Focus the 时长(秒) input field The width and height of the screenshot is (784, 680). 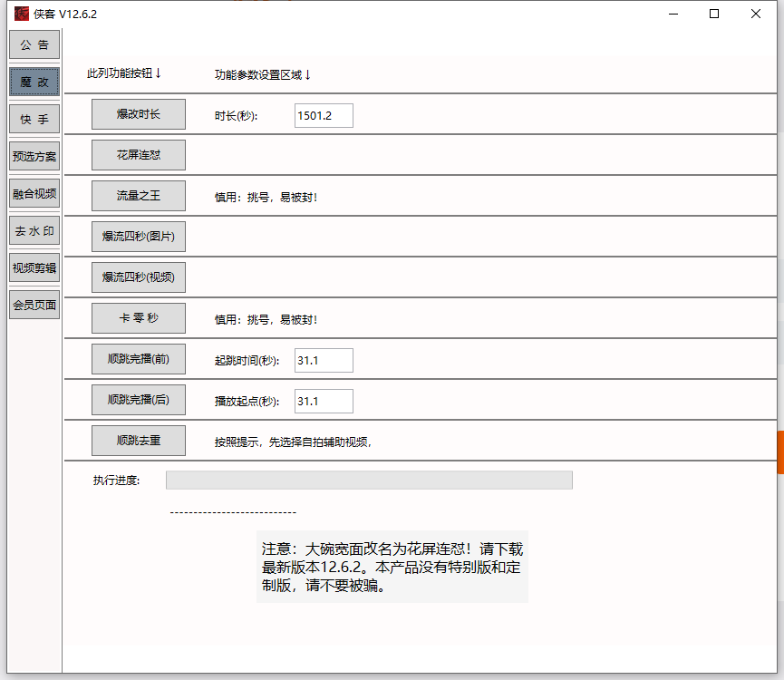tap(324, 115)
